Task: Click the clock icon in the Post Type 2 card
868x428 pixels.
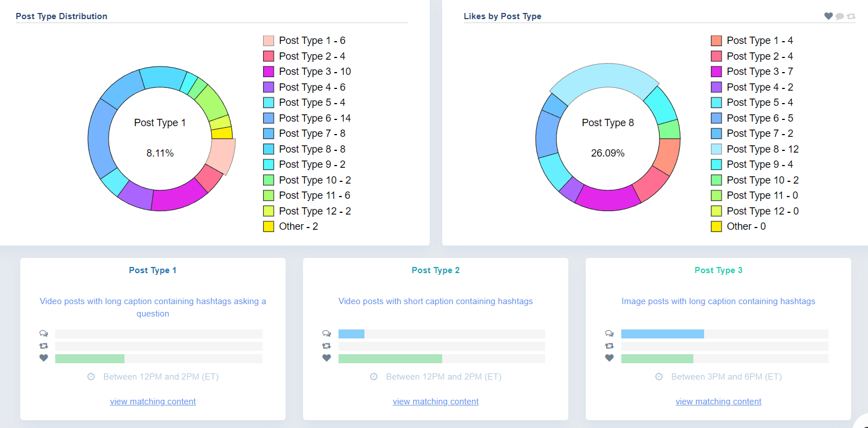Action: [x=374, y=377]
